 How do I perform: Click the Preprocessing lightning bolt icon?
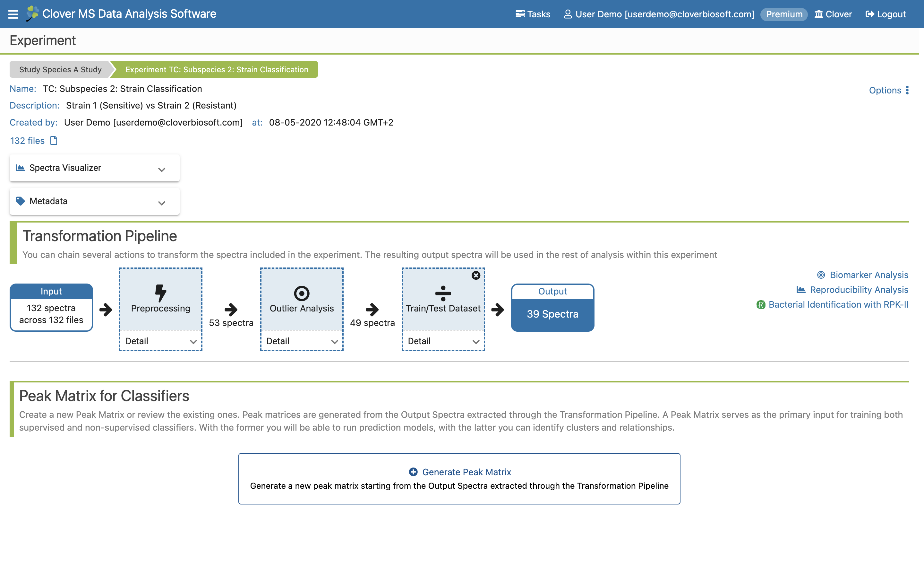pos(161,293)
